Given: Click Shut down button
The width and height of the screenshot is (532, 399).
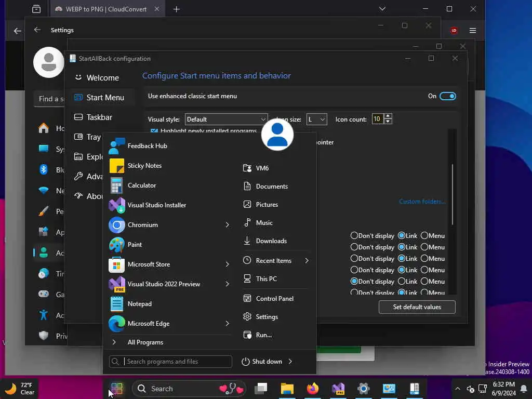Looking at the screenshot, I should point(262,362).
